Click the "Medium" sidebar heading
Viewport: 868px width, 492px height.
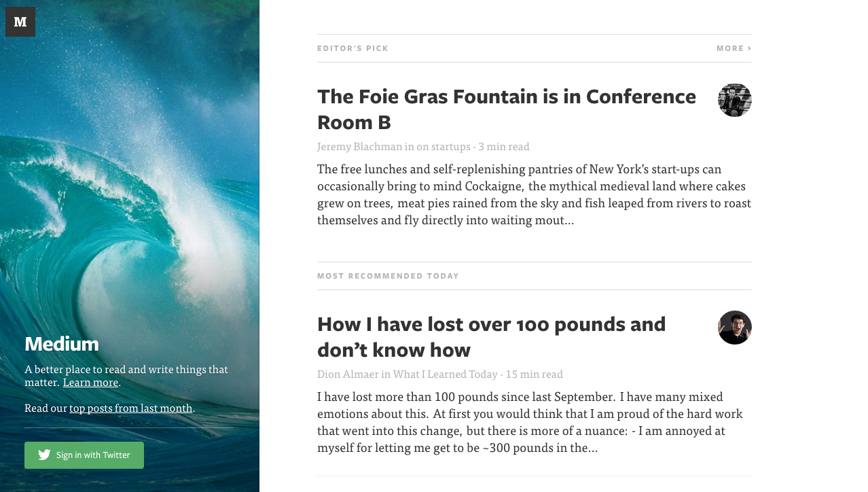coord(62,344)
